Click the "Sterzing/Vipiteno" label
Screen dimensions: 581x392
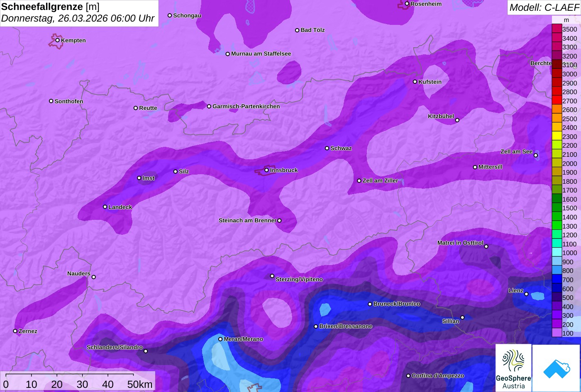click(299, 280)
